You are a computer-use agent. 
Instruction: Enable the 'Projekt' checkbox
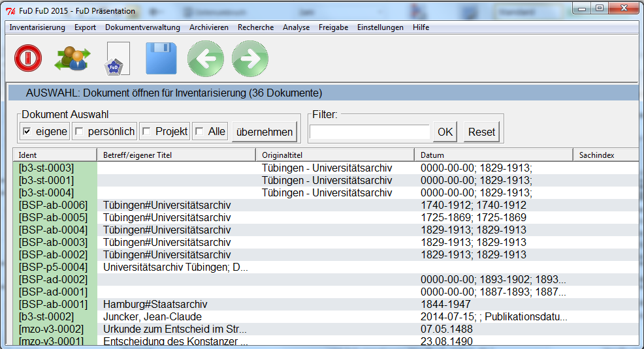(146, 132)
